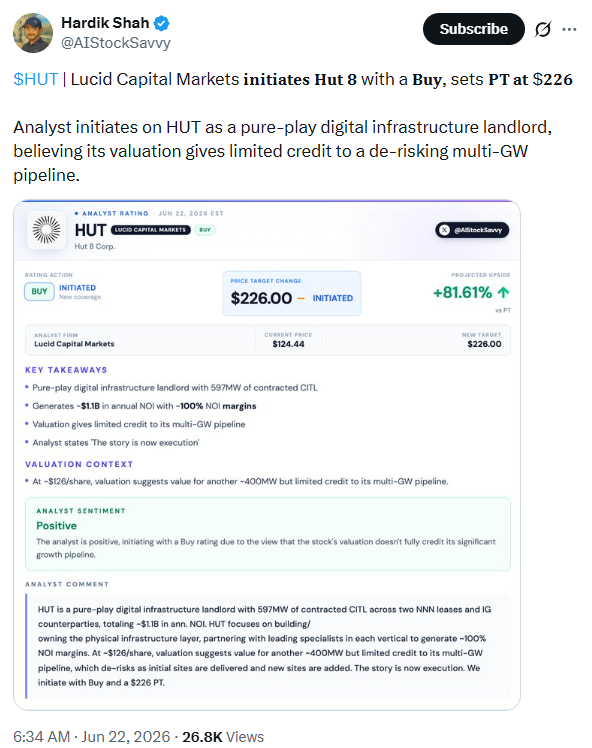
Task: Click the 'Analyst Rating' date label
Action: click(149, 213)
